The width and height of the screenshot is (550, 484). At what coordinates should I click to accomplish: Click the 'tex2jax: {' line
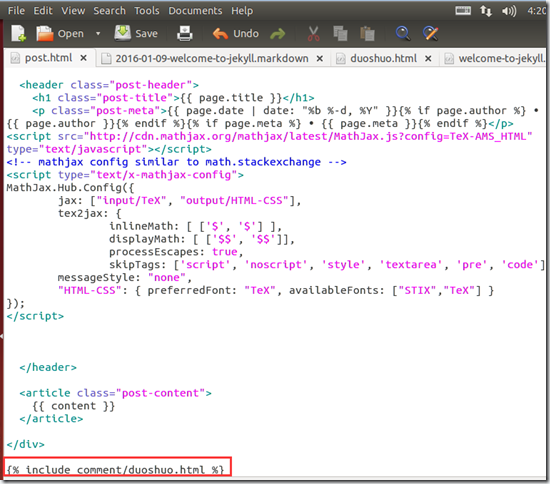pyautogui.click(x=89, y=213)
